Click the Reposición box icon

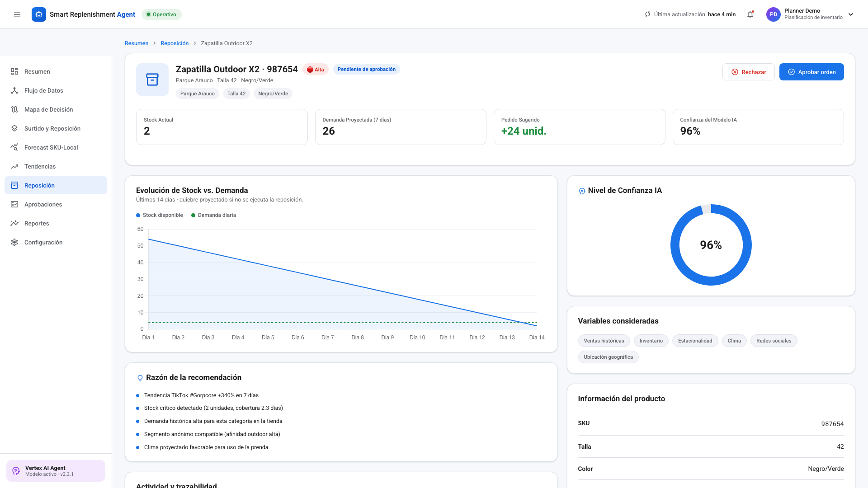pos(14,185)
